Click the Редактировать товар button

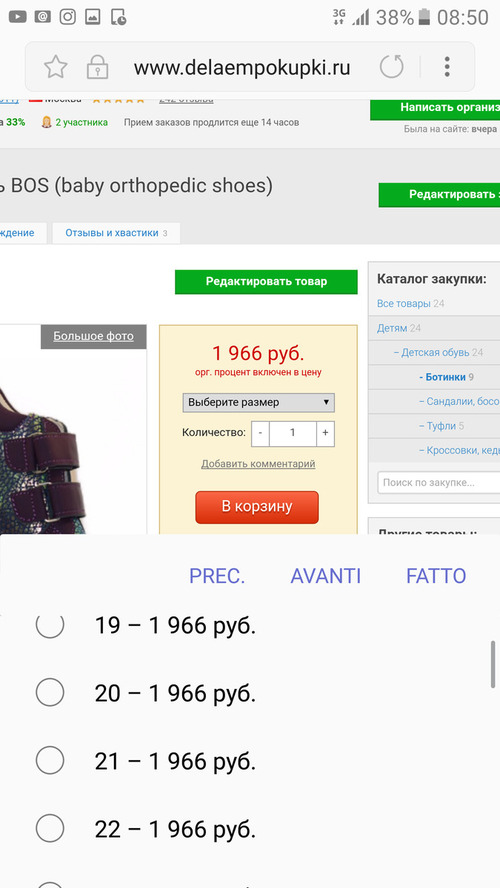[x=266, y=281]
